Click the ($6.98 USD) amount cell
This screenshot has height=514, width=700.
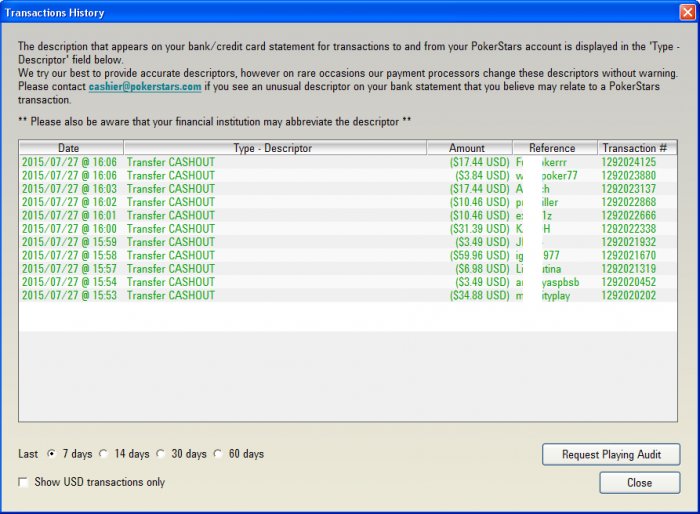(x=482, y=269)
